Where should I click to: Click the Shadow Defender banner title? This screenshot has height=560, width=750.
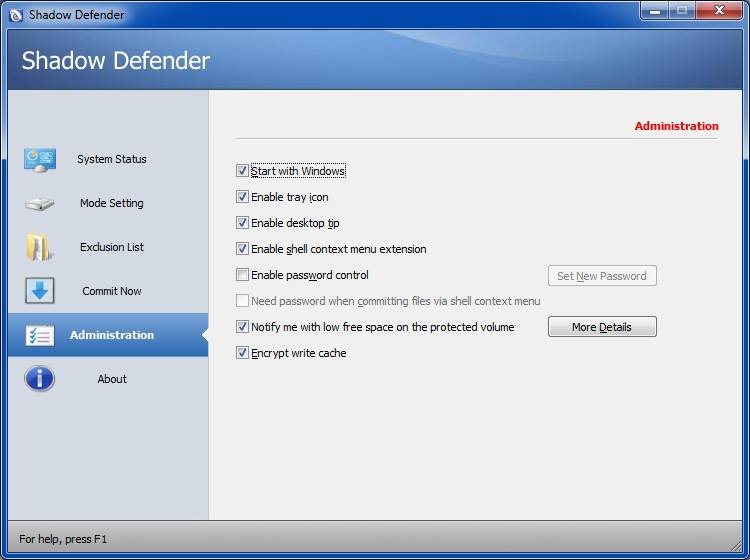[x=116, y=61]
